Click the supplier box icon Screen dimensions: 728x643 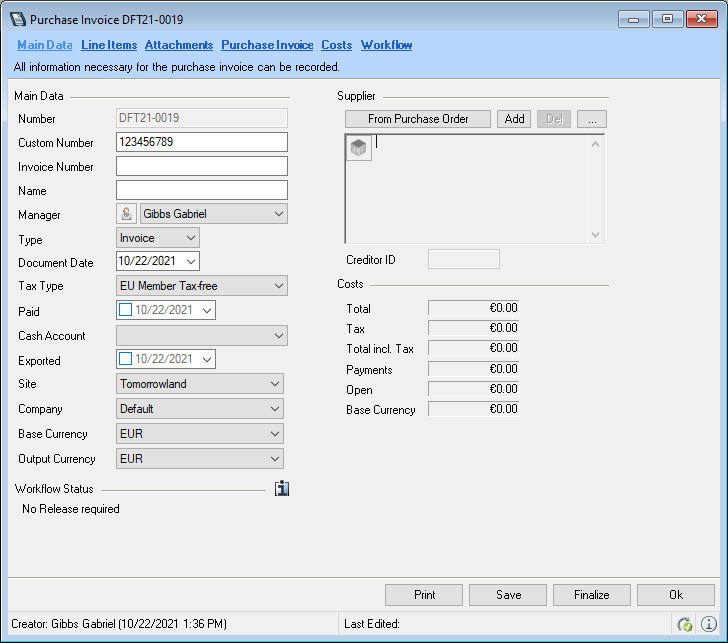(x=359, y=147)
